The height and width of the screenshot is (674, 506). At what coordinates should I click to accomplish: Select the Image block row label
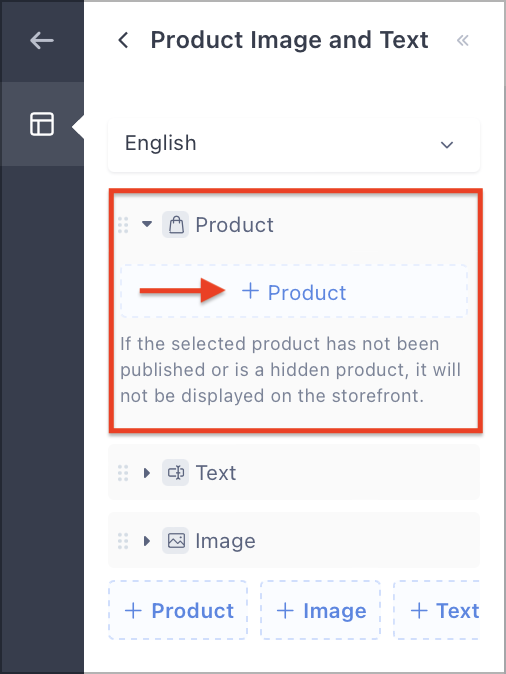(x=225, y=541)
